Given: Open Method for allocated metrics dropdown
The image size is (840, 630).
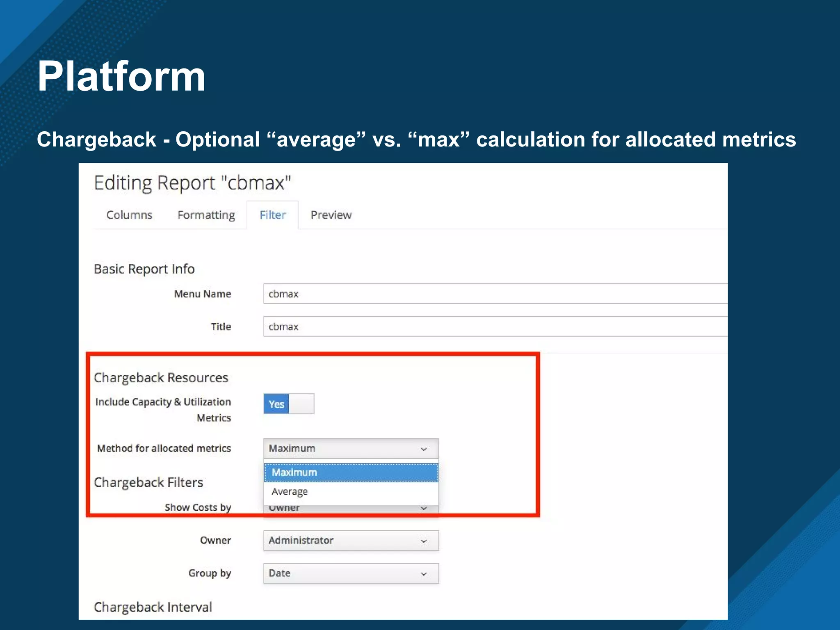Looking at the screenshot, I should tap(351, 448).
